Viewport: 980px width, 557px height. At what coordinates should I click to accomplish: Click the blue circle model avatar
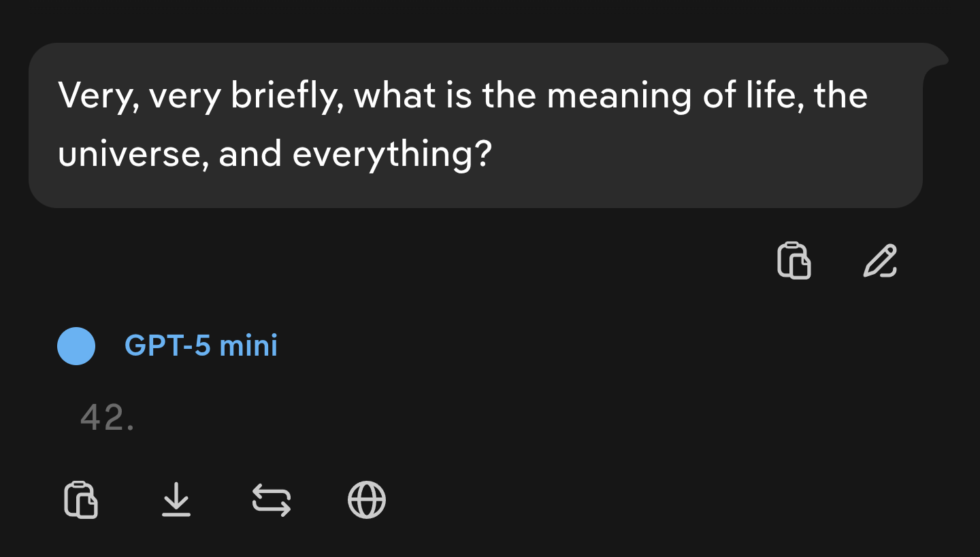(76, 346)
